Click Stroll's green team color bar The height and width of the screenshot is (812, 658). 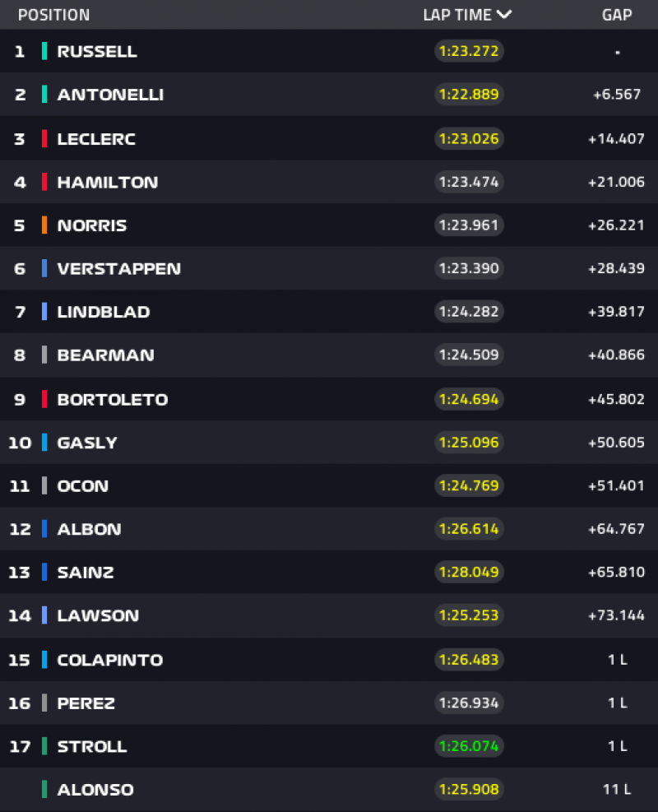(x=44, y=746)
